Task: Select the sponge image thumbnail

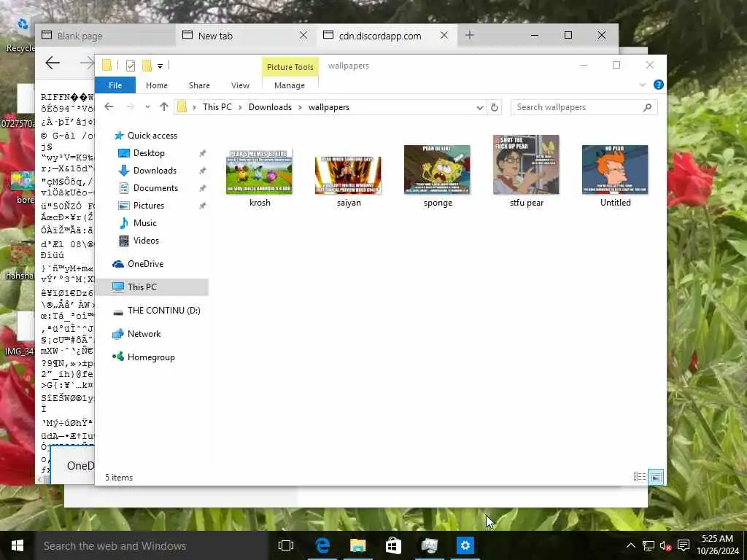Action: (x=438, y=169)
